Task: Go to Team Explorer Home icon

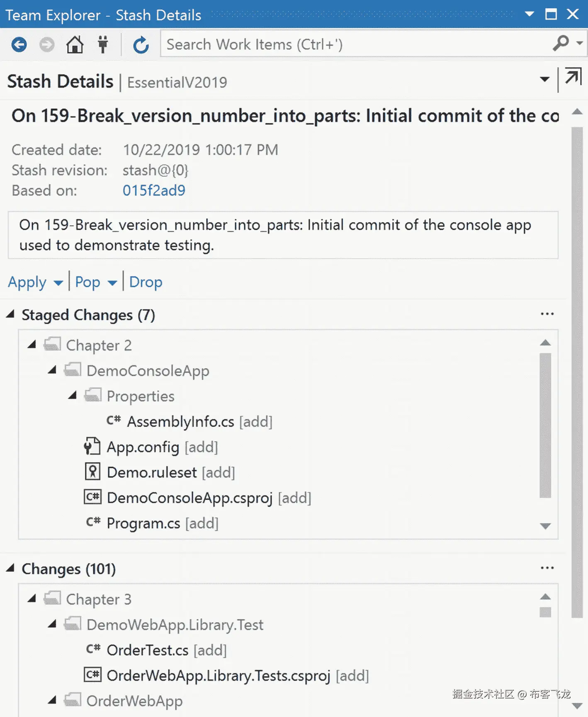Action: coord(75,44)
